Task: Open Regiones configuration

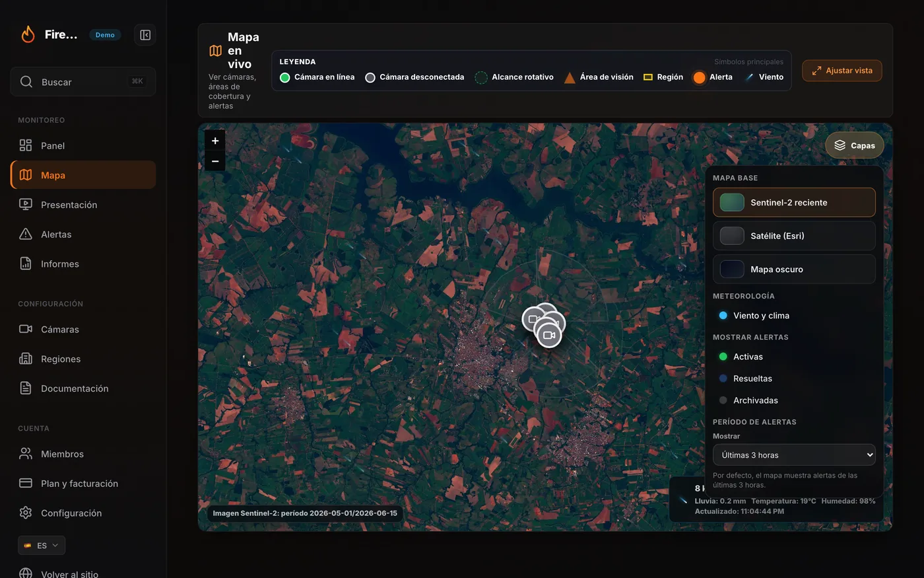Action: pyautogui.click(x=83, y=359)
